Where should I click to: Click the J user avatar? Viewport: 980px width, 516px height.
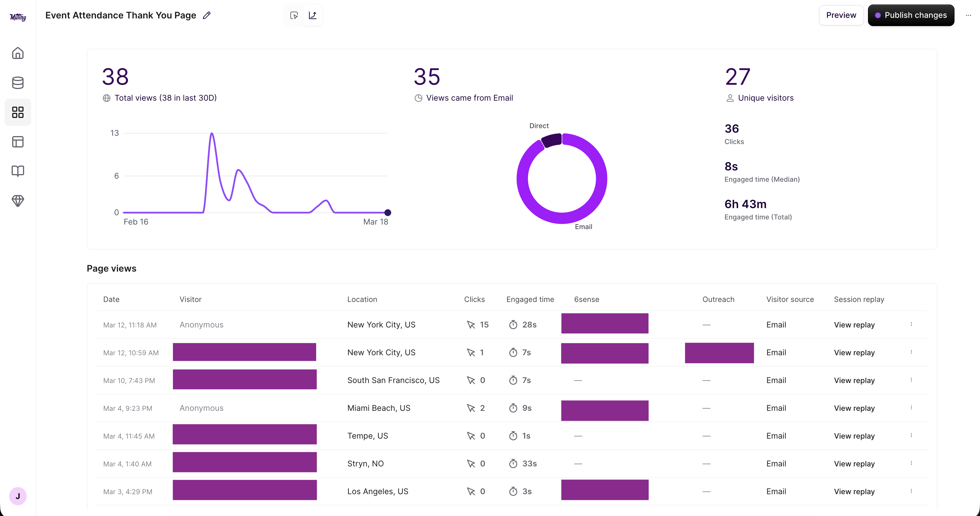point(18,496)
